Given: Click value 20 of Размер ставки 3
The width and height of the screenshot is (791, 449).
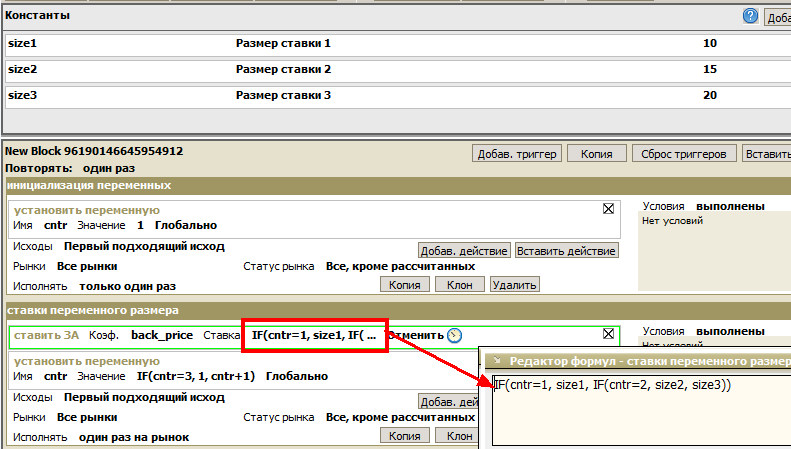Looking at the screenshot, I should (x=710, y=95).
